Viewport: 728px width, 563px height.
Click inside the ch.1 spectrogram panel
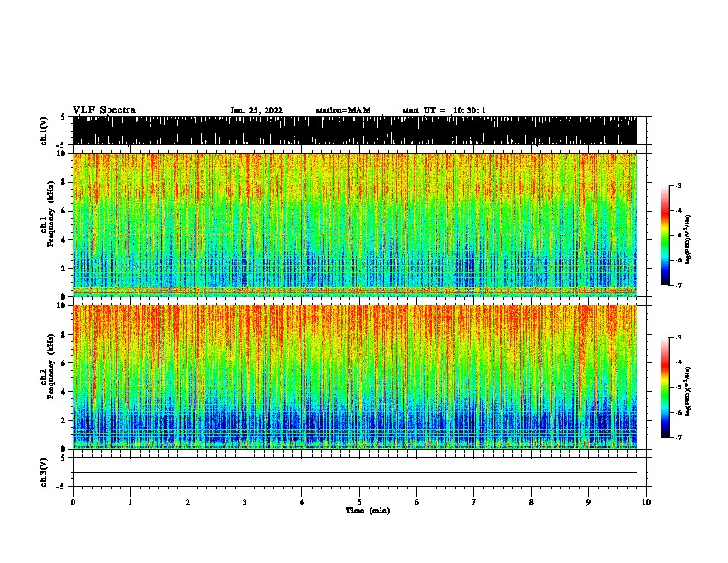(355, 224)
